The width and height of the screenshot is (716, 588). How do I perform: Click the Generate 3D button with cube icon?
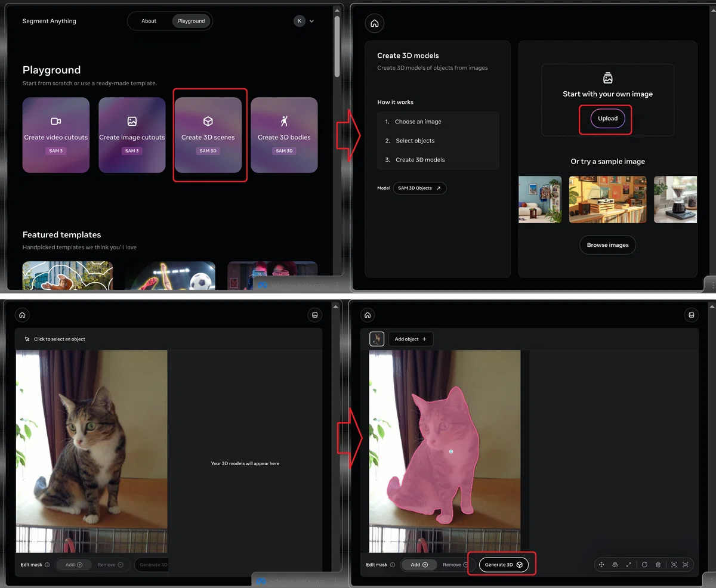point(504,565)
